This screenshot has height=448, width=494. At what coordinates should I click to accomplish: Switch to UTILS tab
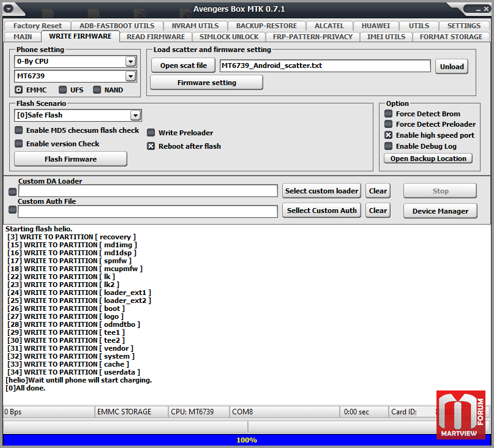point(419,26)
